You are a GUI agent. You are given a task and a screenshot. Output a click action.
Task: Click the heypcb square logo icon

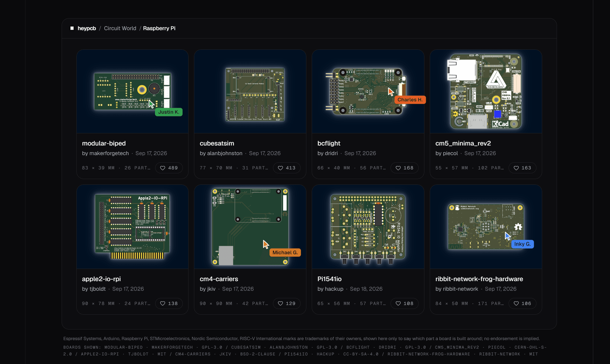click(72, 28)
